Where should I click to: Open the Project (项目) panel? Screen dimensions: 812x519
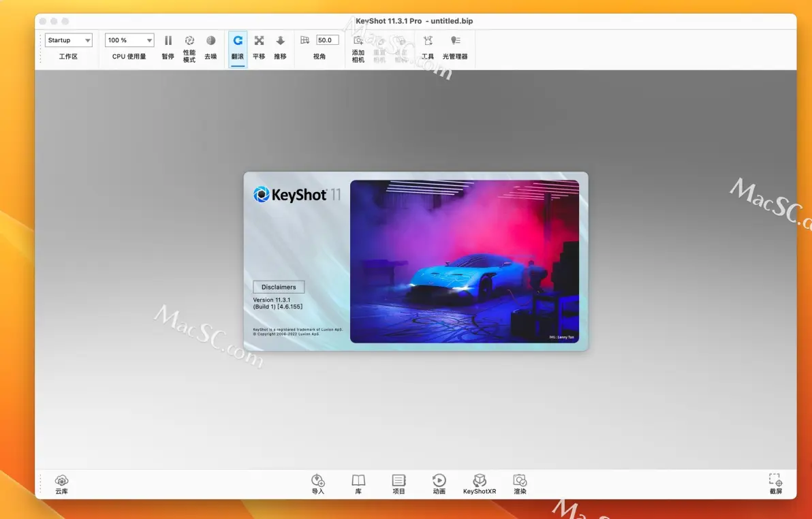tap(399, 484)
